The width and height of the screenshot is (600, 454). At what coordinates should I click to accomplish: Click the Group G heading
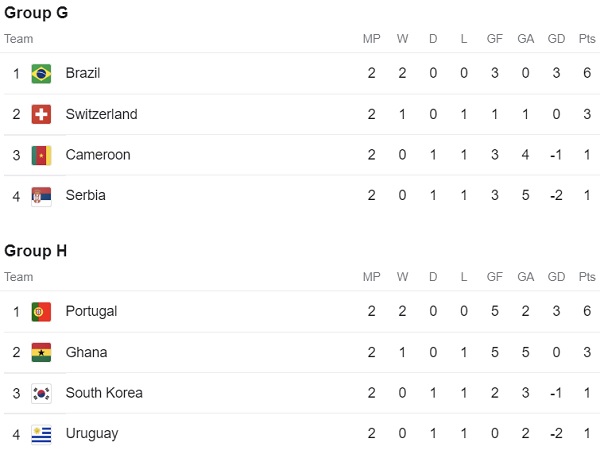[x=36, y=13]
